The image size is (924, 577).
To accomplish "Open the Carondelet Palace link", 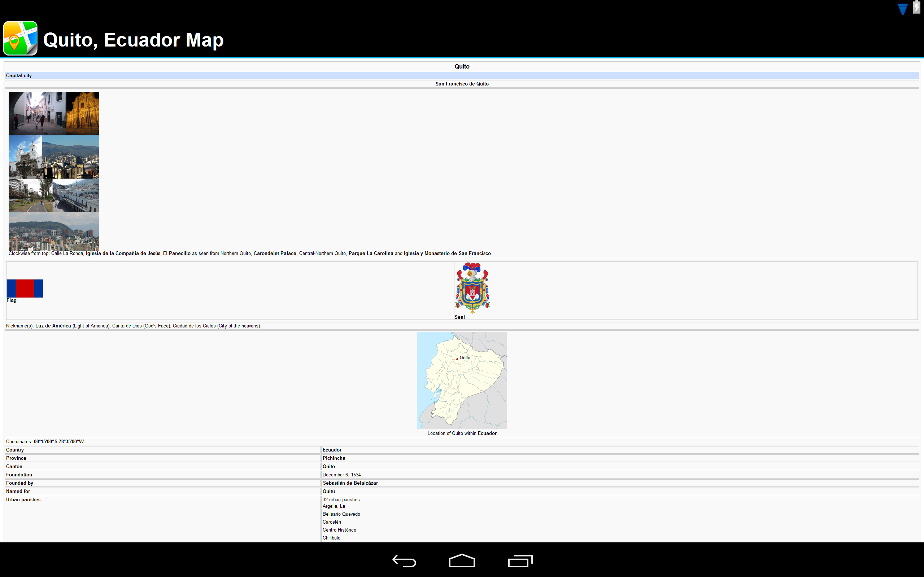I will tap(275, 253).
